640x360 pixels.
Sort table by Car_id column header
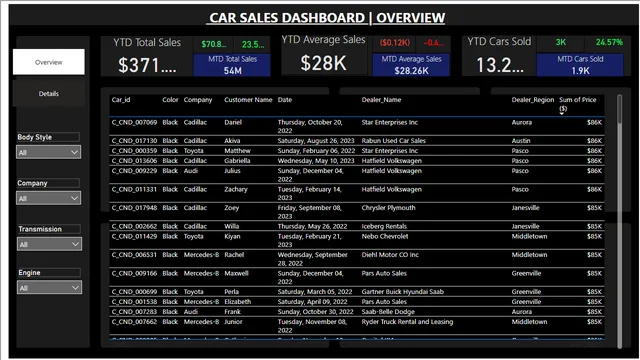coord(121,100)
